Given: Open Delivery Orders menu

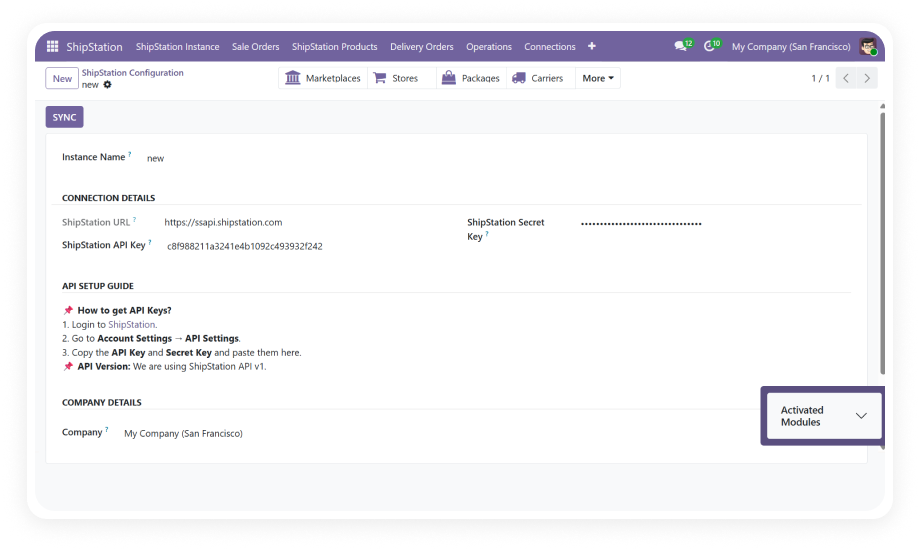Looking at the screenshot, I should [421, 46].
